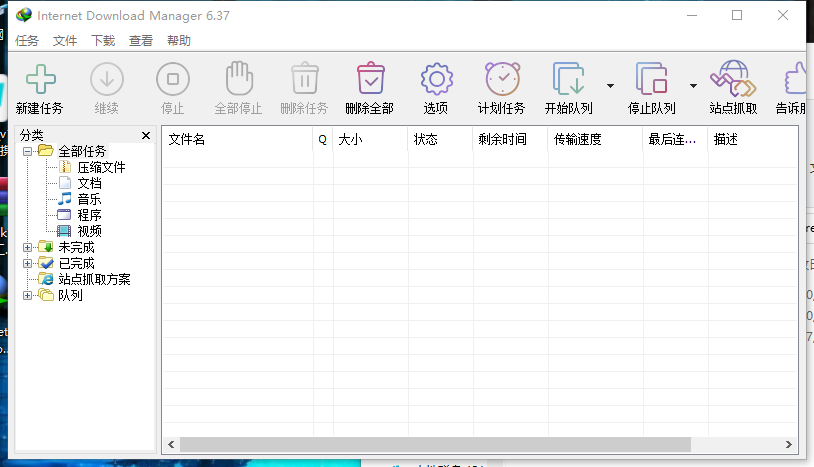Open the 查看 menu
814x467 pixels.
(x=141, y=40)
